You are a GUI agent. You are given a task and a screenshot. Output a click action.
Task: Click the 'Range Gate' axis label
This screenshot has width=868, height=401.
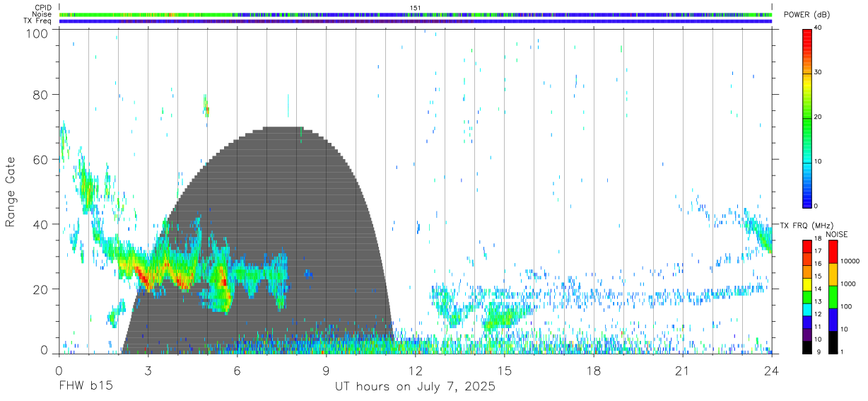pyautogui.click(x=11, y=191)
